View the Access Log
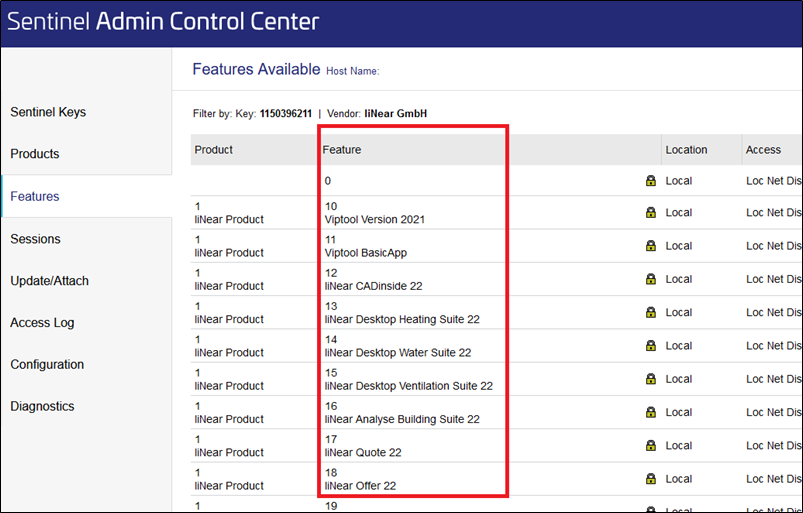 click(43, 323)
